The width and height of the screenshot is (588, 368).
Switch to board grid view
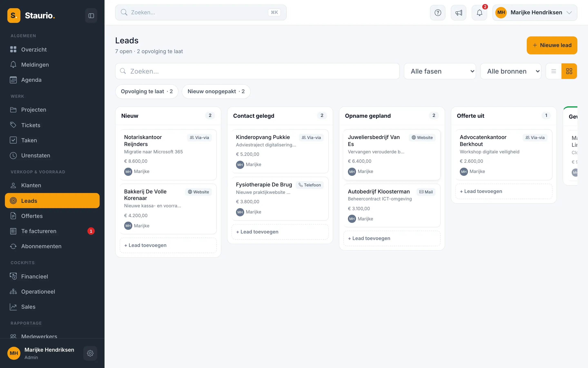tap(569, 71)
